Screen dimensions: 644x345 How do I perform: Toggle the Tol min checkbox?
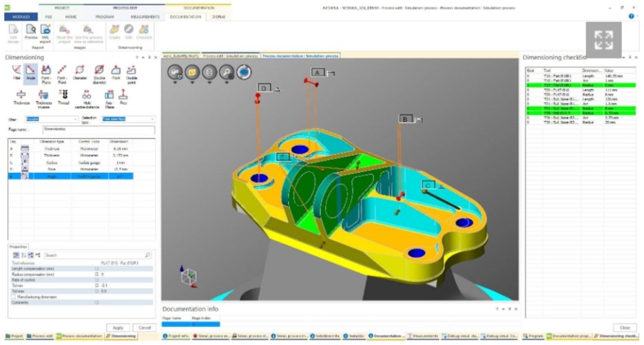coord(97,286)
